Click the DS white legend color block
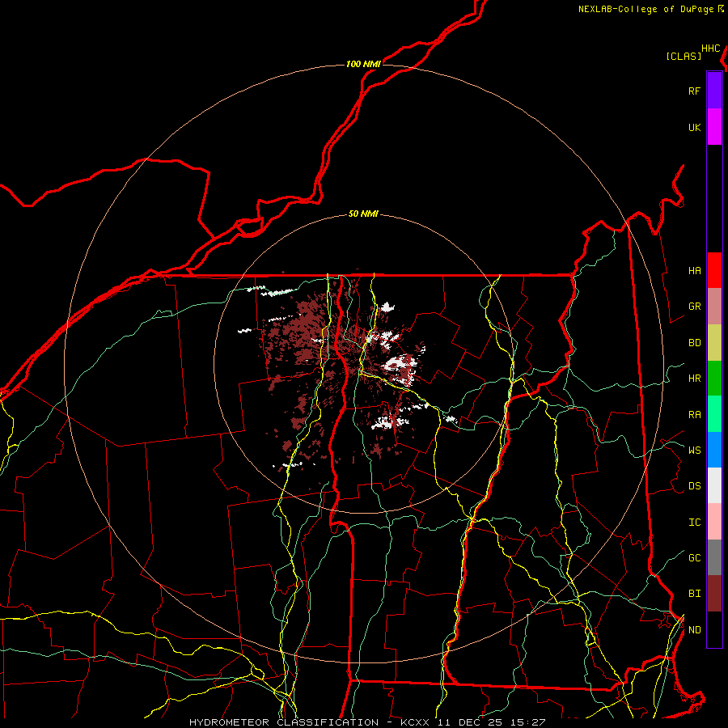This screenshot has height=728, width=728. pyautogui.click(x=714, y=485)
